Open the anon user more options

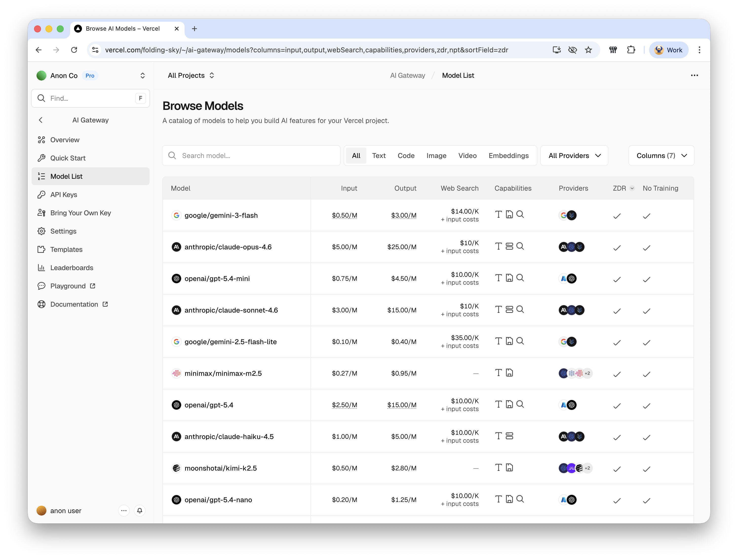coord(124,511)
